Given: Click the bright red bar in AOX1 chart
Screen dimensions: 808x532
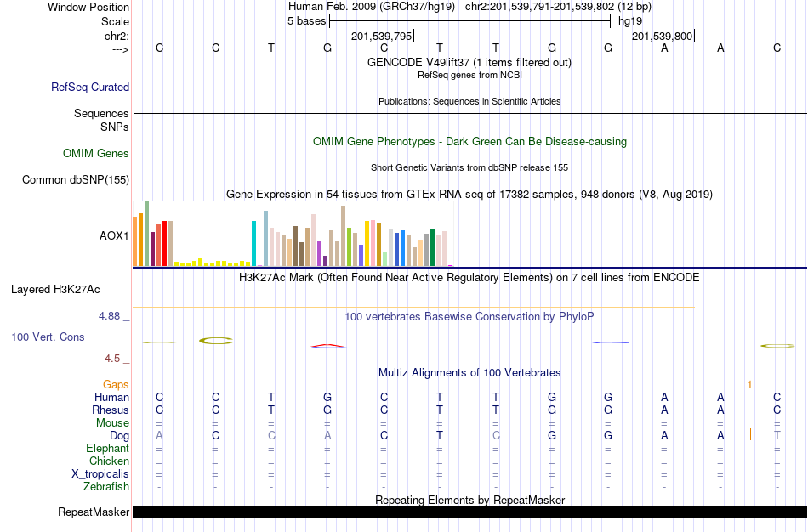Looking at the screenshot, I should coord(164,244).
